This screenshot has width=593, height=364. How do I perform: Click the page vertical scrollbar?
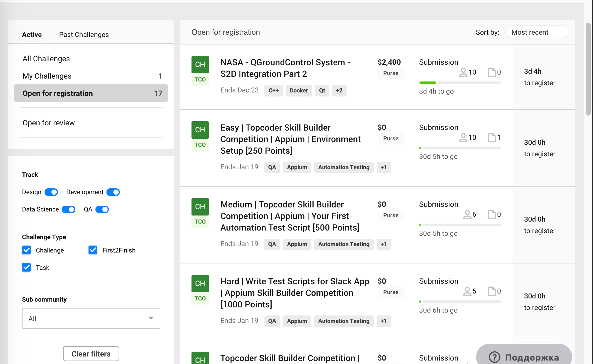tap(588, 69)
